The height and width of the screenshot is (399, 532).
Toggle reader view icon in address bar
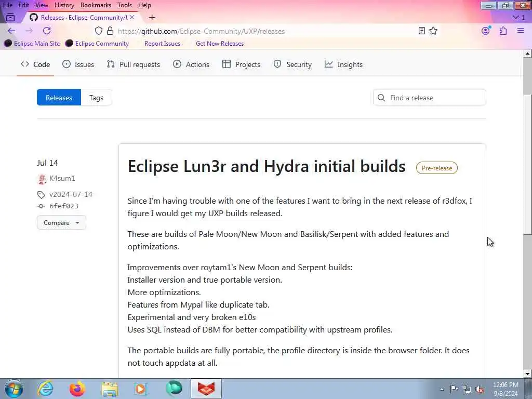[x=422, y=31]
